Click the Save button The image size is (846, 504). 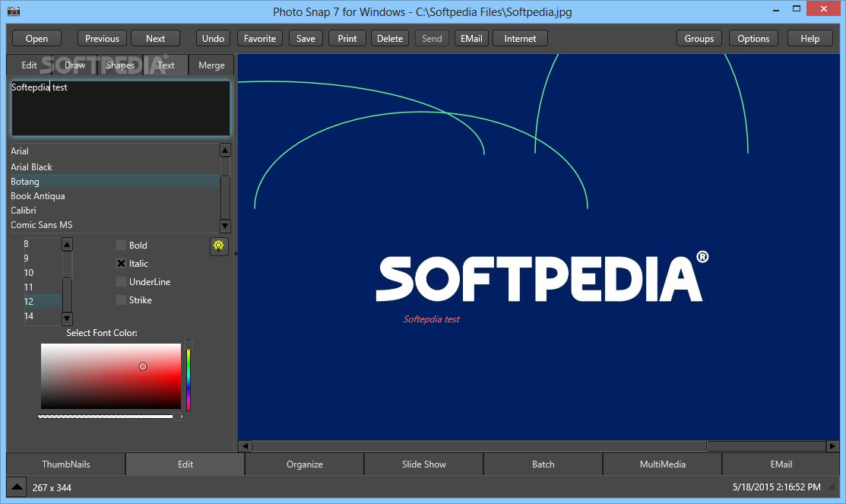[306, 38]
